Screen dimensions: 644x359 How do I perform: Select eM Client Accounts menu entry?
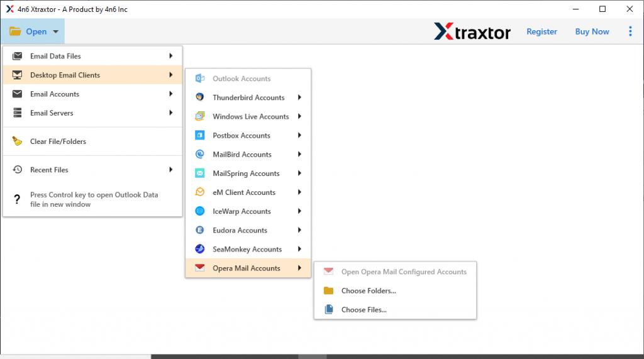(248, 192)
